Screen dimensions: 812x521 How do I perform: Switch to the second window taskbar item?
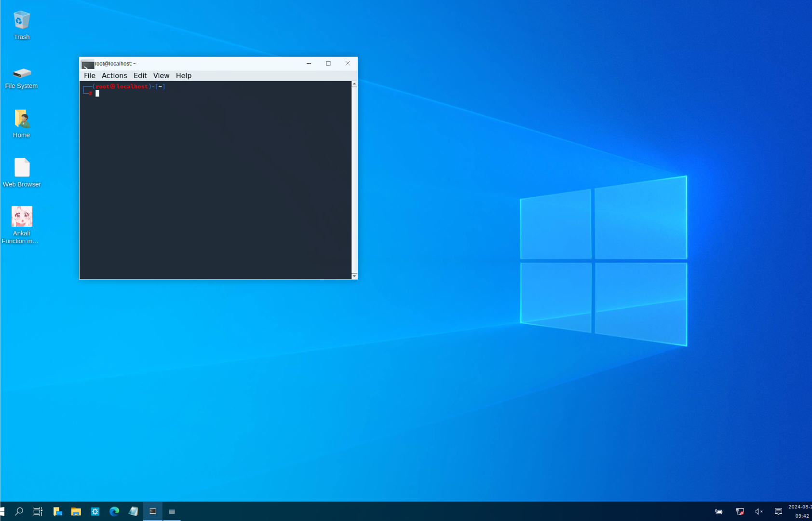172,511
